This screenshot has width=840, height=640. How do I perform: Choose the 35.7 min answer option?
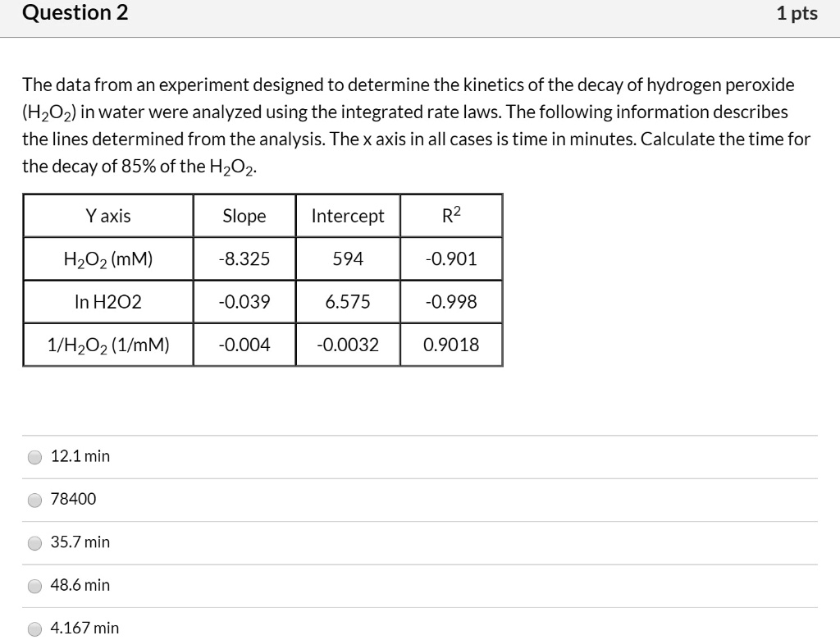[34, 542]
